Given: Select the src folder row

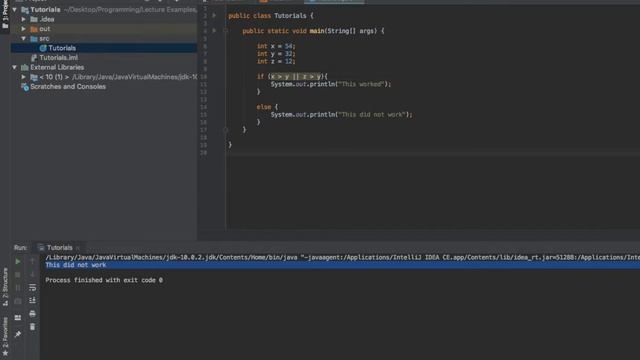Looking at the screenshot, I should coord(104,38).
